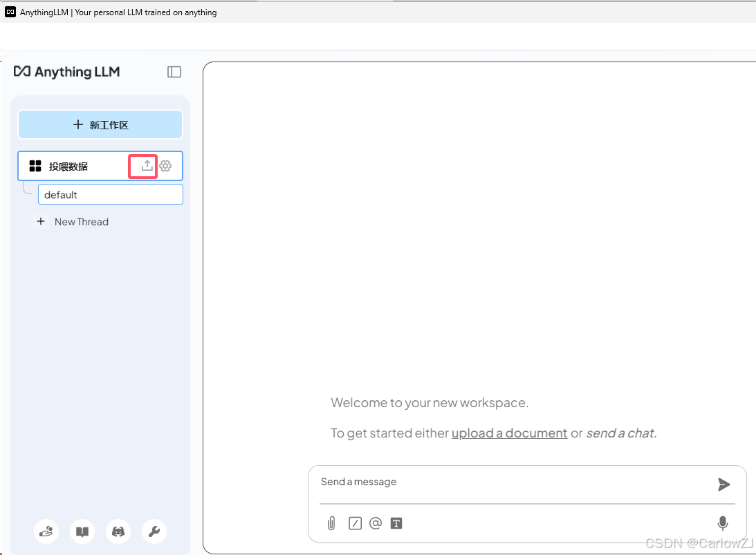
Task: Open slash commands in the chat box
Action: 355,523
